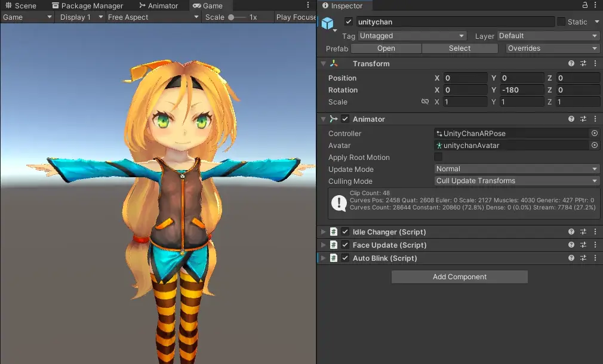Collapse the Animator component foldout
This screenshot has width=603, height=364.
pos(323,119)
